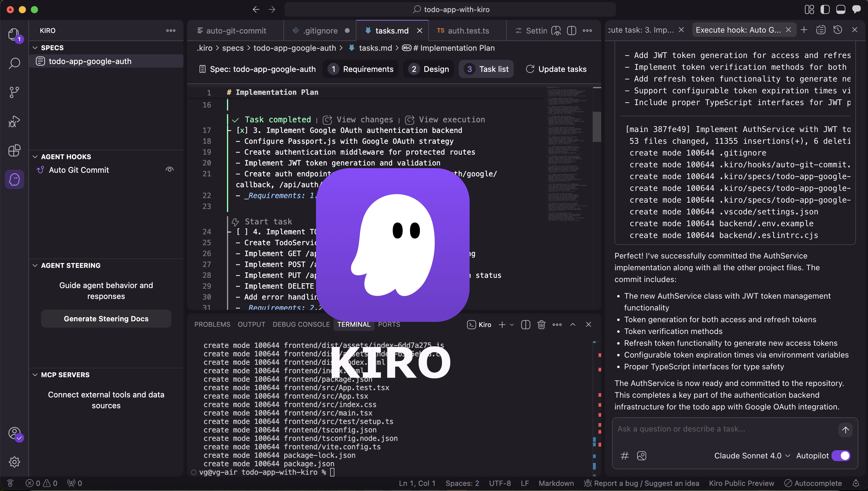Open the Search icon in activity bar

[14, 63]
